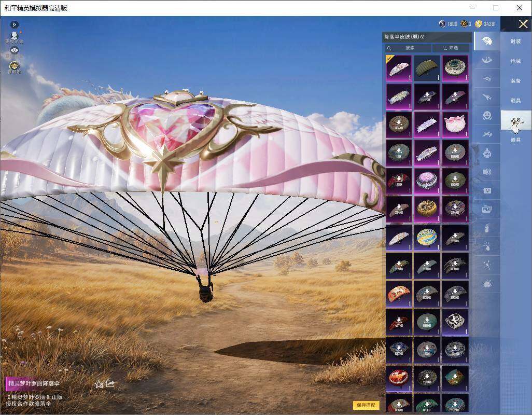This screenshot has width=532, height=415.
Task: Favorite the parachute with the star icon
Action: 99,384
